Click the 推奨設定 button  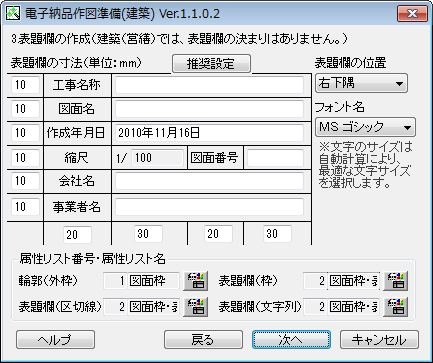(211, 63)
